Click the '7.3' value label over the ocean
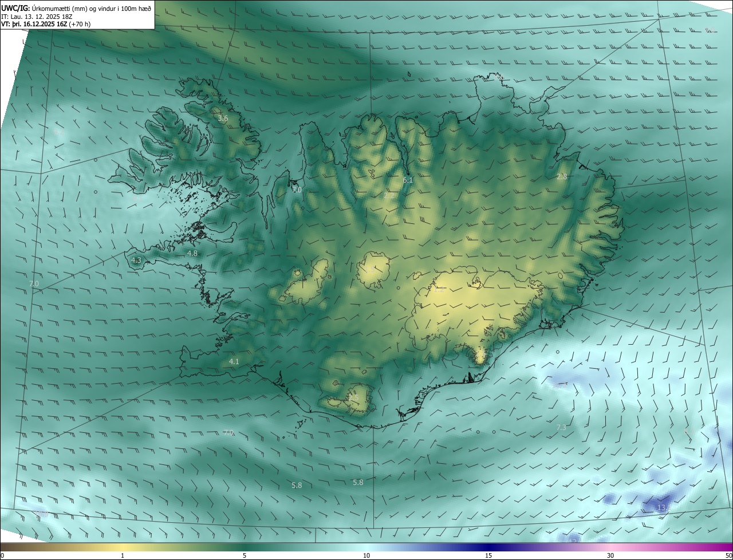This screenshot has width=733, height=560. pos(561,427)
